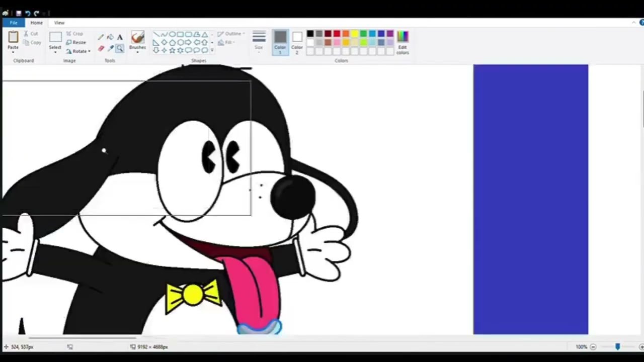This screenshot has height=362, width=644.
Task: Choose the Rectangle shape
Action: 180,34
